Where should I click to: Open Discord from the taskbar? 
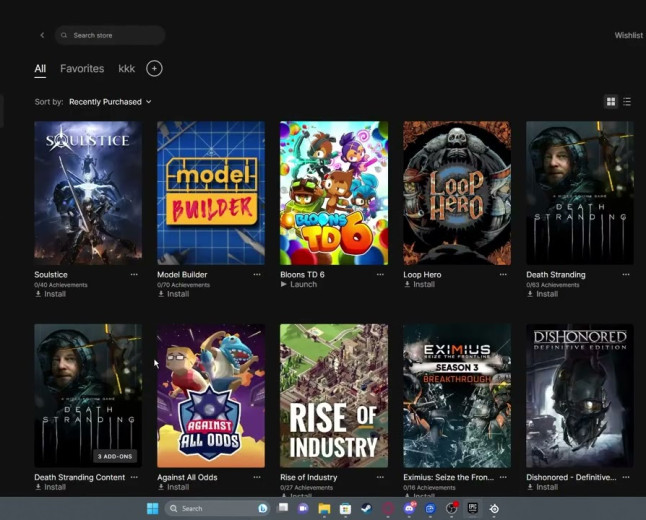409,508
